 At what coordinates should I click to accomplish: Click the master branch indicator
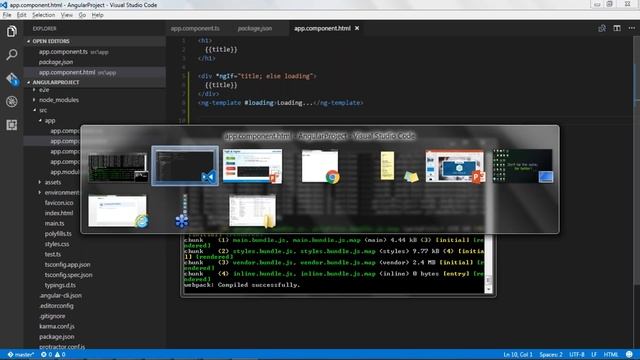21,354
